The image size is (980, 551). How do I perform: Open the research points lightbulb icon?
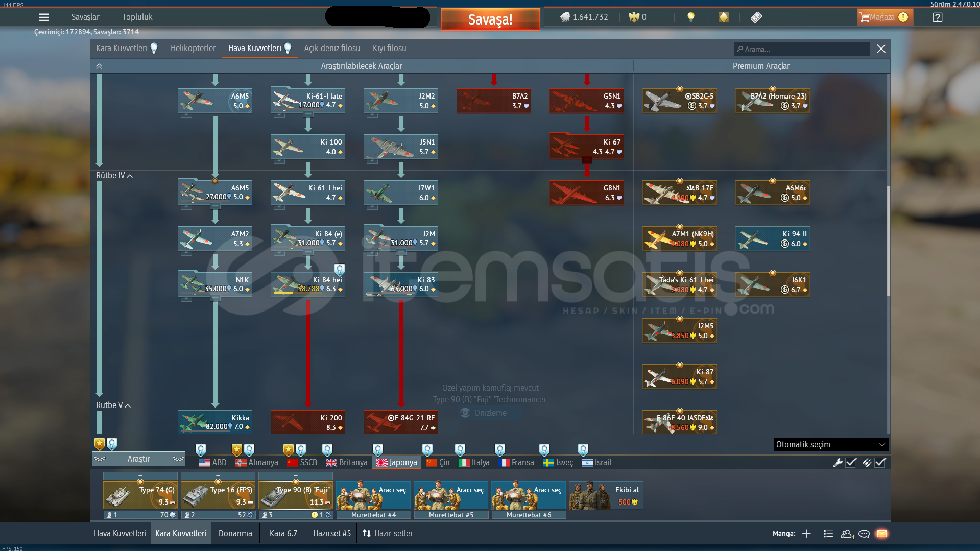point(691,17)
